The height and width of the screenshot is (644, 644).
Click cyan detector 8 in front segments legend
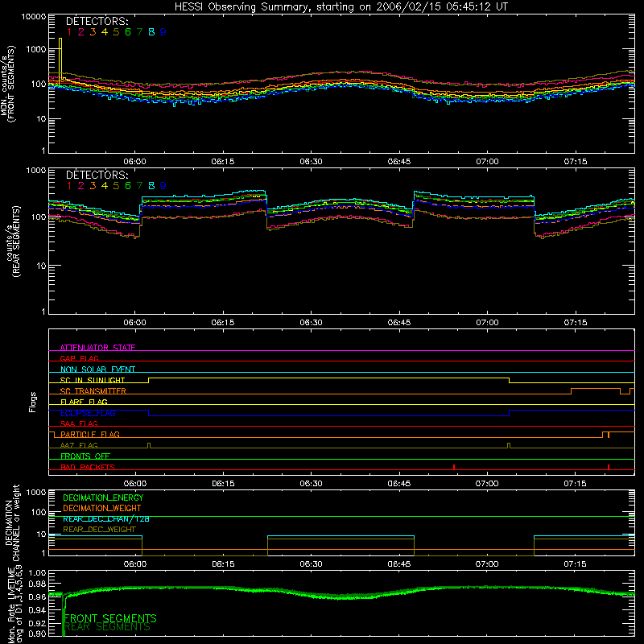pyautogui.click(x=151, y=31)
